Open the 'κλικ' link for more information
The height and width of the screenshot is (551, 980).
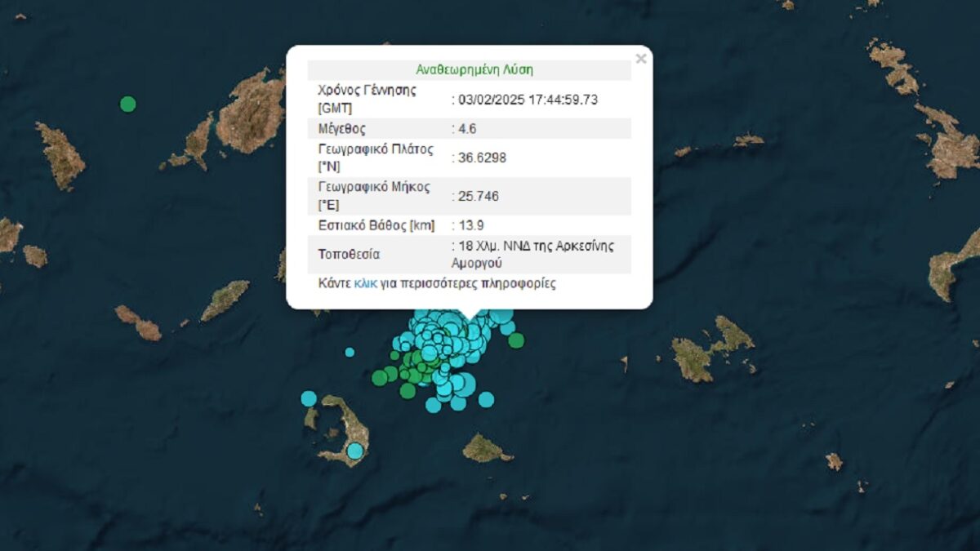[x=365, y=284]
